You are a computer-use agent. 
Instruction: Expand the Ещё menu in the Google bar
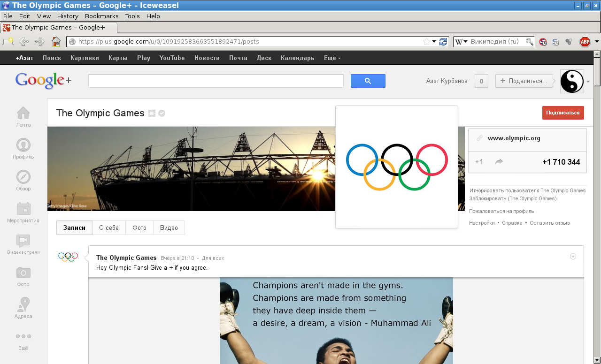click(332, 58)
